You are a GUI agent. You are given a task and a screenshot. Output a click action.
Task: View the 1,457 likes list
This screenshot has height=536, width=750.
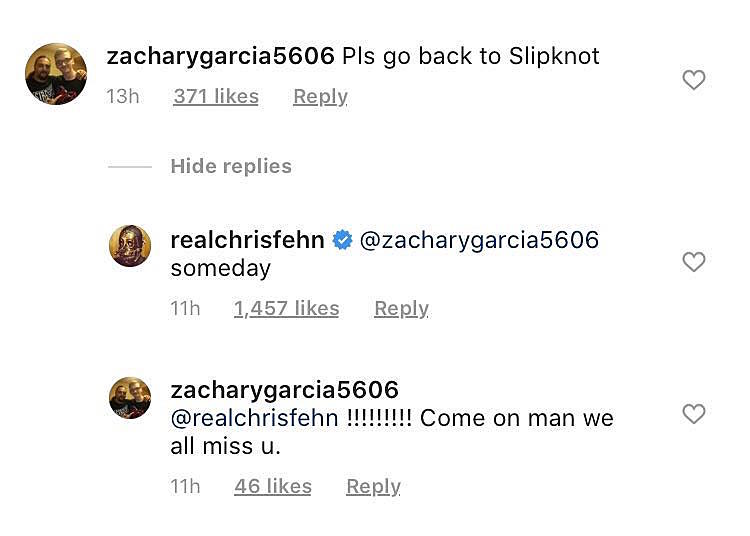coord(286,309)
